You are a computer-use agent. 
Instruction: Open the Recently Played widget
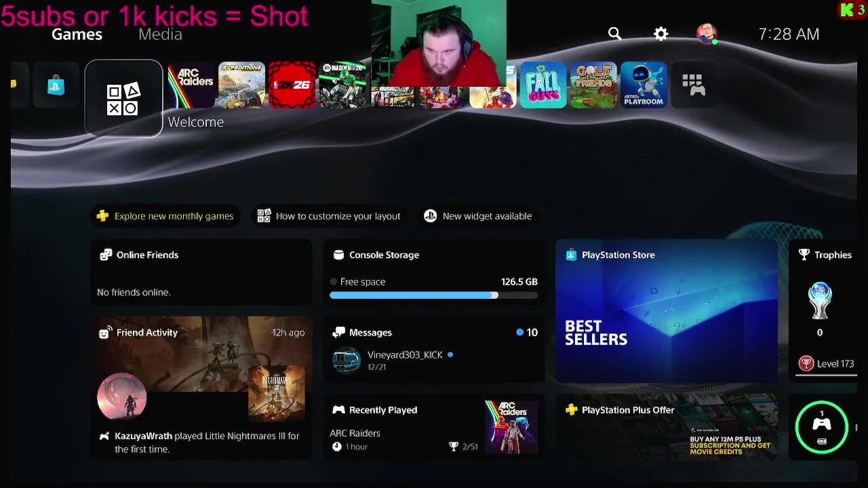click(434, 427)
